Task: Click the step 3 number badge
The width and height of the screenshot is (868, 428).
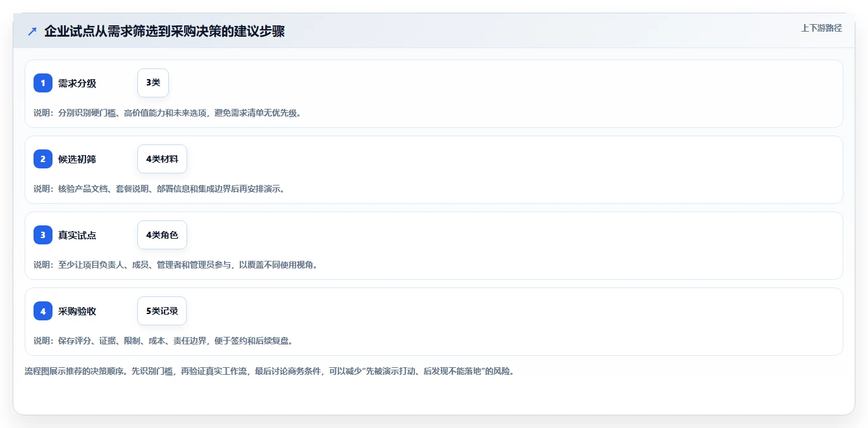Action: [x=43, y=235]
